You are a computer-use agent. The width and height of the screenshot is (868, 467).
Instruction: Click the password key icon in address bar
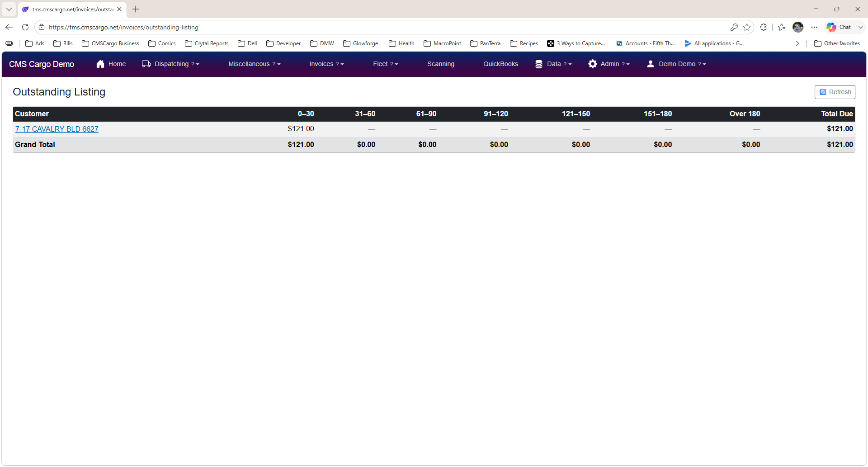[734, 27]
